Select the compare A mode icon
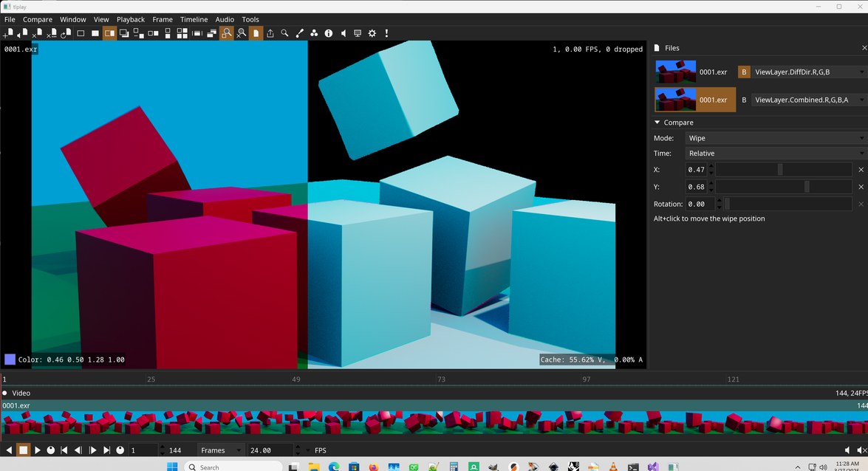 click(x=81, y=33)
